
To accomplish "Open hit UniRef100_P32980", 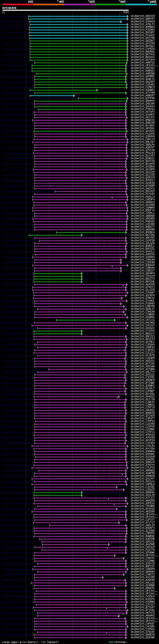I will (x=143, y=30).
